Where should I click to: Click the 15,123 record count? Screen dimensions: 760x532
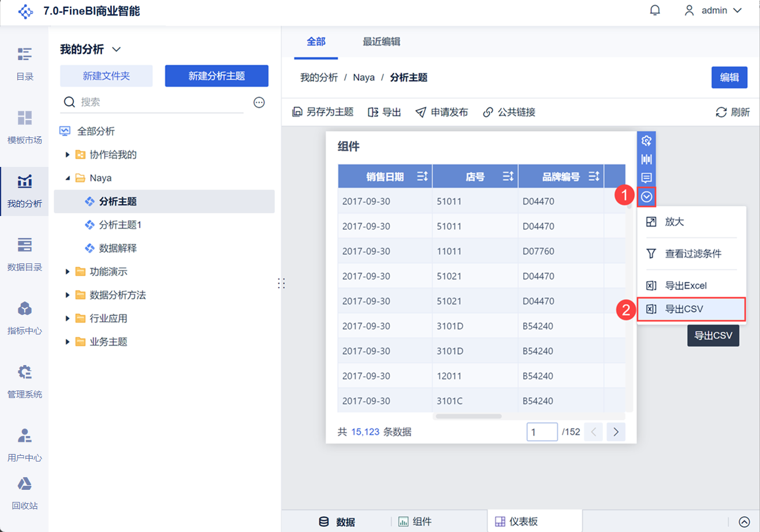pos(366,432)
